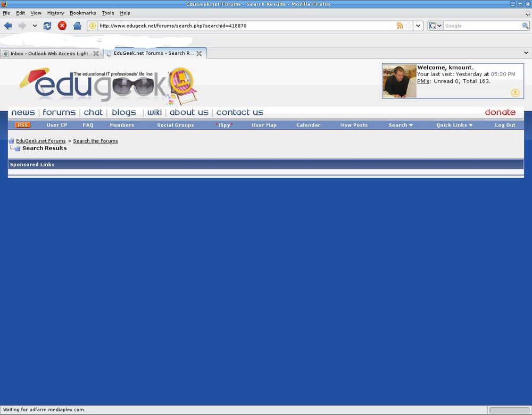Open the History menu
This screenshot has height=415, width=532.
coord(56,13)
